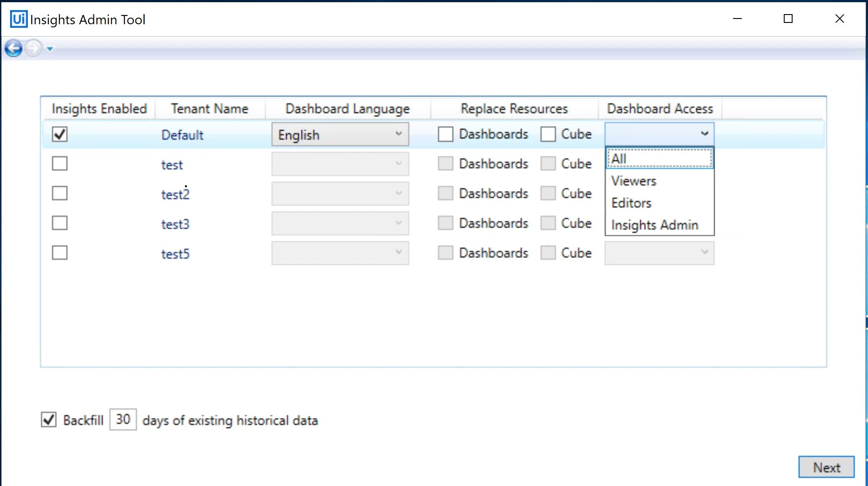Check Cube replace option for Default tenant

[x=548, y=134]
